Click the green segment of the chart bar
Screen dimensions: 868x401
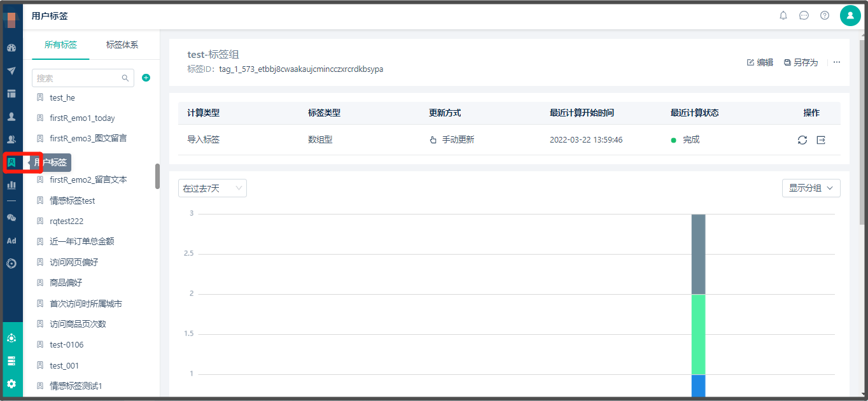(x=698, y=334)
